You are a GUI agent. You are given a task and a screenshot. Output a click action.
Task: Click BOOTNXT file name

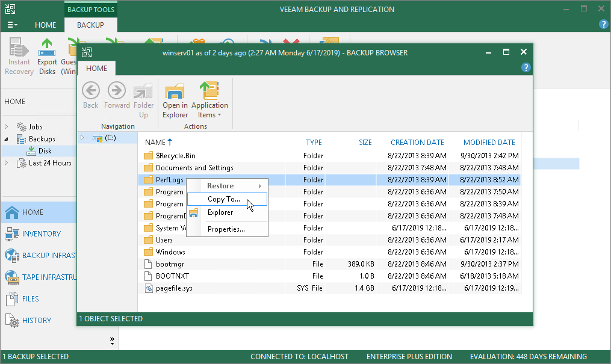pyautogui.click(x=172, y=276)
